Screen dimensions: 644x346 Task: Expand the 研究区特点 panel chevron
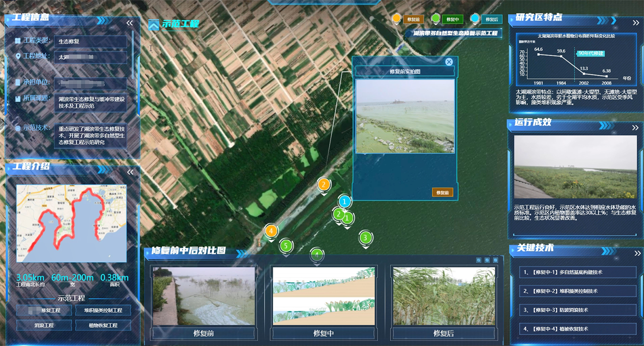tap(636, 23)
